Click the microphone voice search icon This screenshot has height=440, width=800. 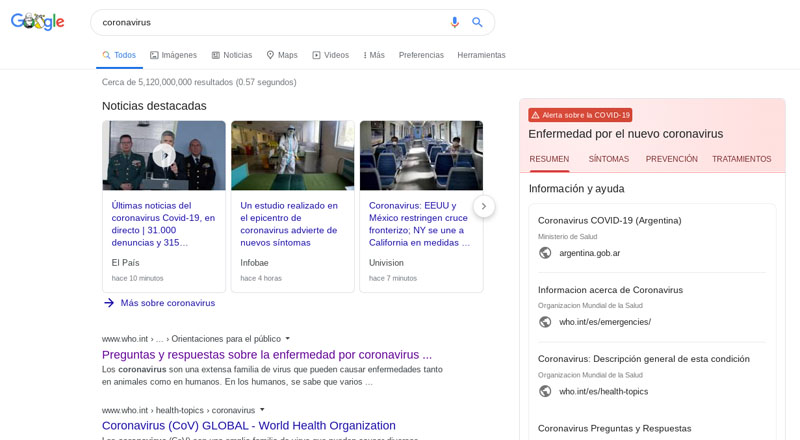coord(455,22)
